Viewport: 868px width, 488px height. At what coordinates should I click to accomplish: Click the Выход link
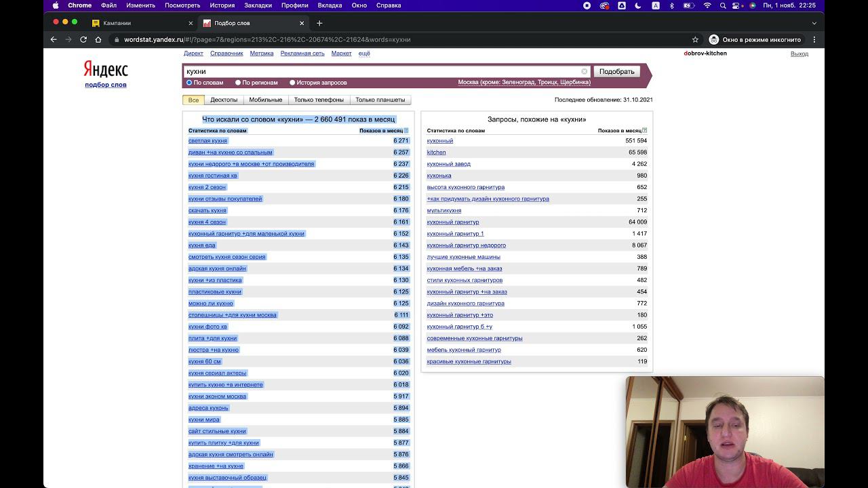800,54
